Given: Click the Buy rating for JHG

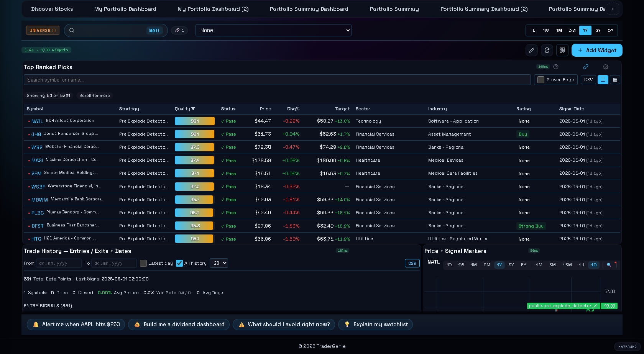Looking at the screenshot, I should 523,134.
